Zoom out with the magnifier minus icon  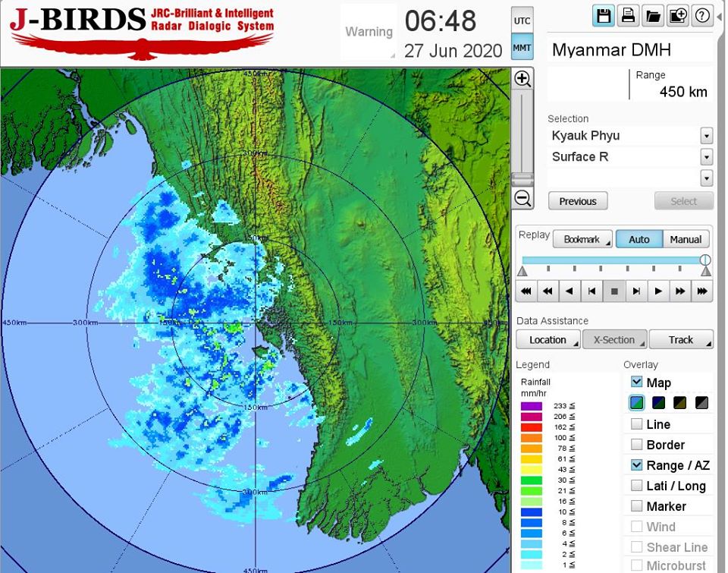click(522, 199)
